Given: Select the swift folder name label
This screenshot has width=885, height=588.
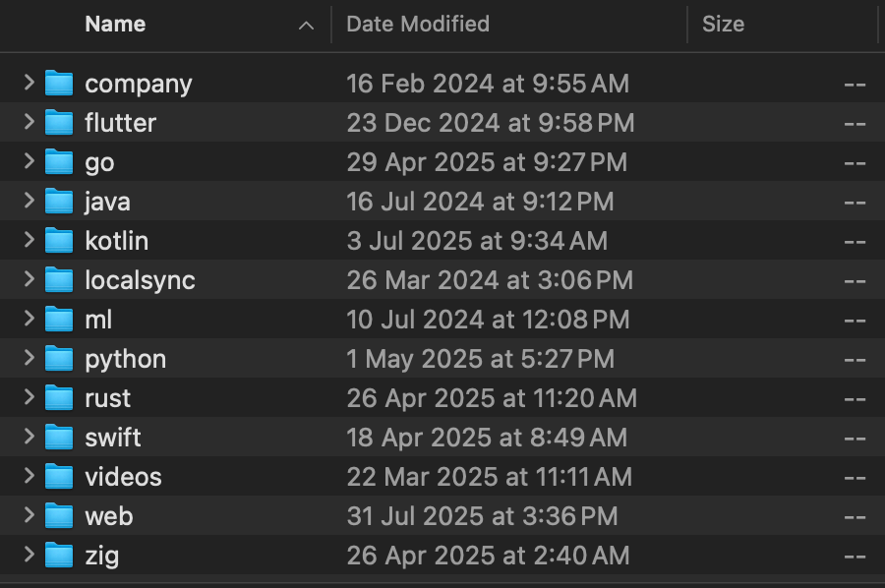Looking at the screenshot, I should 113,438.
